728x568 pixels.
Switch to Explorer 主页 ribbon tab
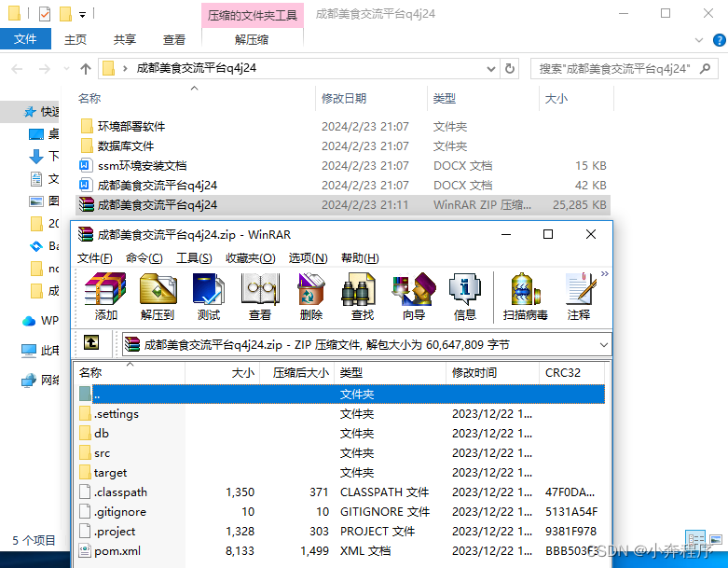click(x=76, y=39)
